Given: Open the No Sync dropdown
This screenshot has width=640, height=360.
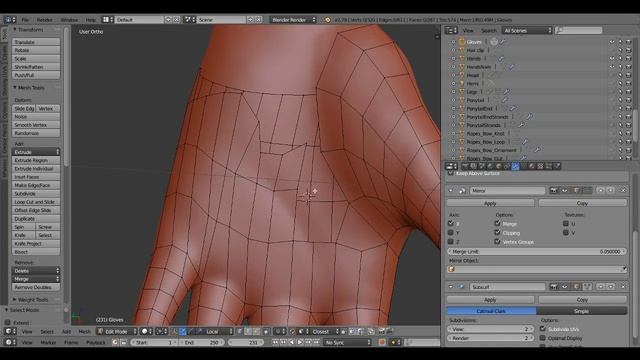Looking at the screenshot, I should click(347, 342).
